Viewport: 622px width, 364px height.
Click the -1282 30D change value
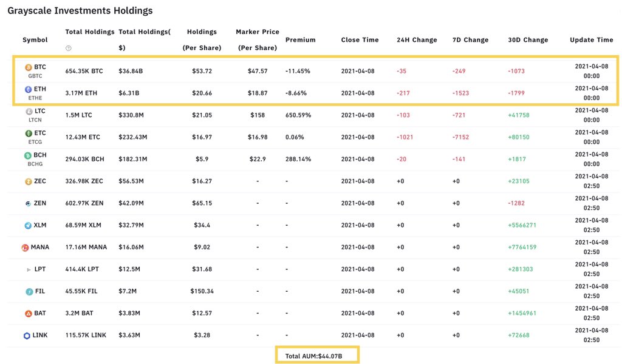(516, 203)
